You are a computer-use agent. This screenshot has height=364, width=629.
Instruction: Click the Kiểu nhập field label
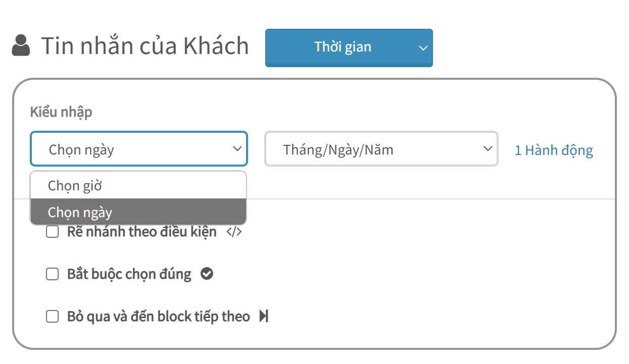coord(61,112)
